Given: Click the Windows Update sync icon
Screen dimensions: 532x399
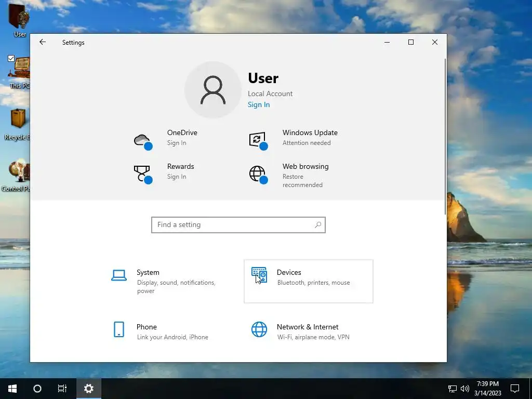Looking at the screenshot, I should (x=258, y=141).
